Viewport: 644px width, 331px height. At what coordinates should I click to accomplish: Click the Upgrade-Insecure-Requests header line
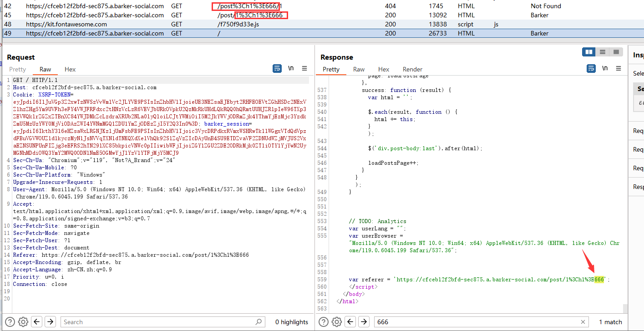(58, 182)
